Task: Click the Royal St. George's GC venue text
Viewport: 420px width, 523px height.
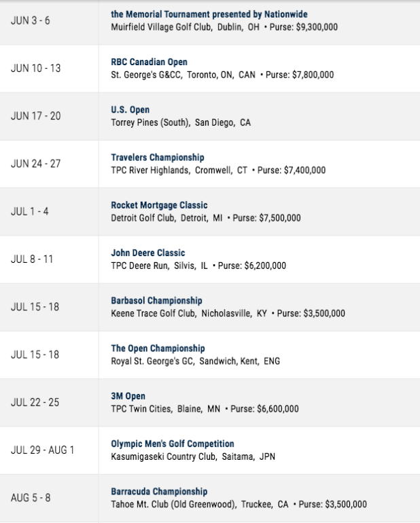Action: click(153, 361)
